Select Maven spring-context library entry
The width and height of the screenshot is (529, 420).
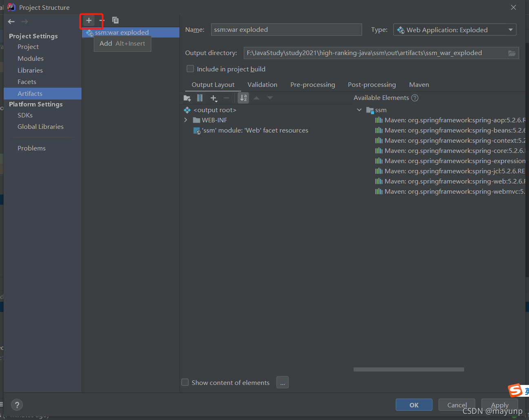[450, 141]
